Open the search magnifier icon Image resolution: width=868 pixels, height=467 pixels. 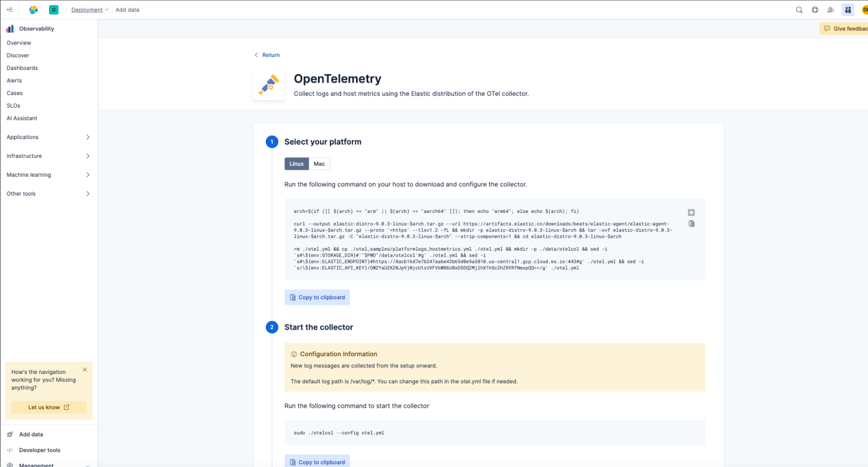click(x=799, y=10)
